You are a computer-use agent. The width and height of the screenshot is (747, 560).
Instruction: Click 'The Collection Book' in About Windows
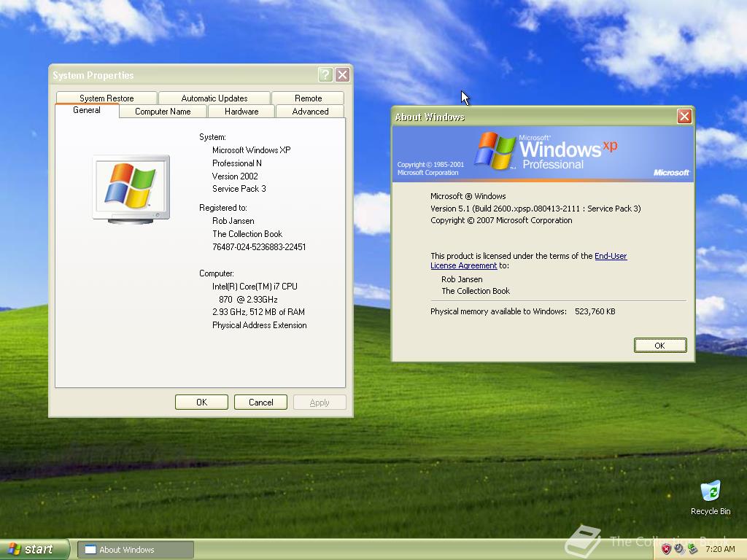tap(476, 291)
